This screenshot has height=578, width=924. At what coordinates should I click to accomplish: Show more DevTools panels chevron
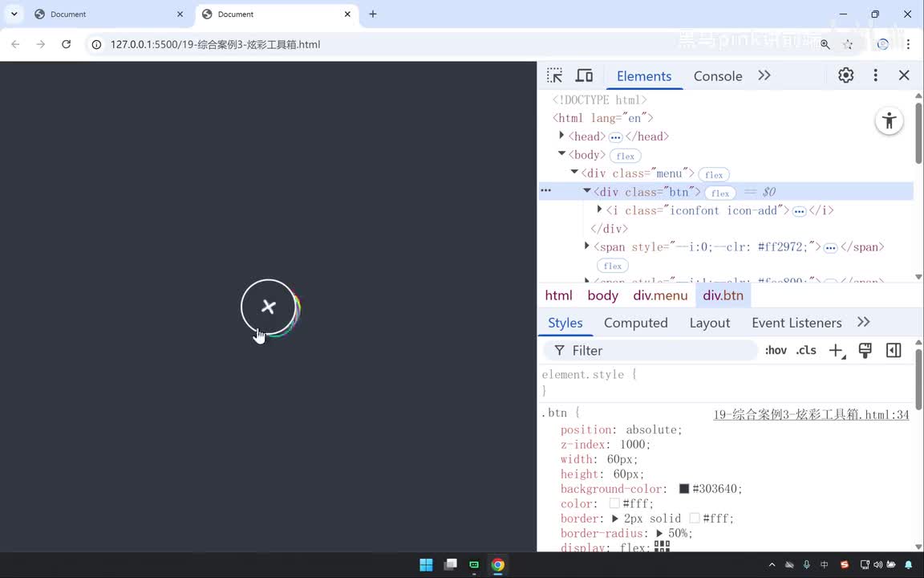tap(764, 75)
